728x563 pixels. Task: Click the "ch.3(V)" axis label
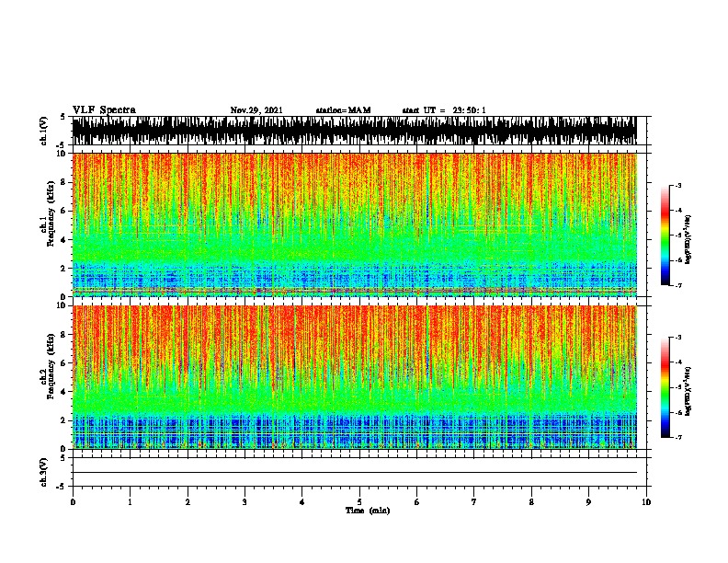pos(44,472)
